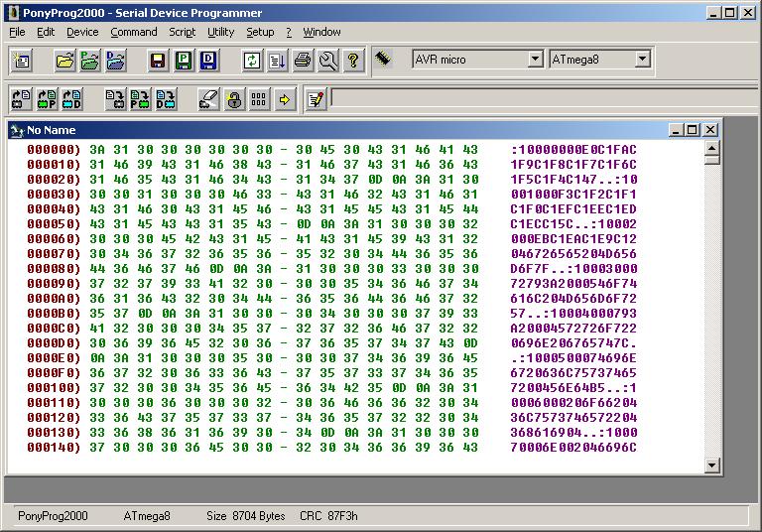Open security and configuration bits (padlock)

click(x=234, y=99)
